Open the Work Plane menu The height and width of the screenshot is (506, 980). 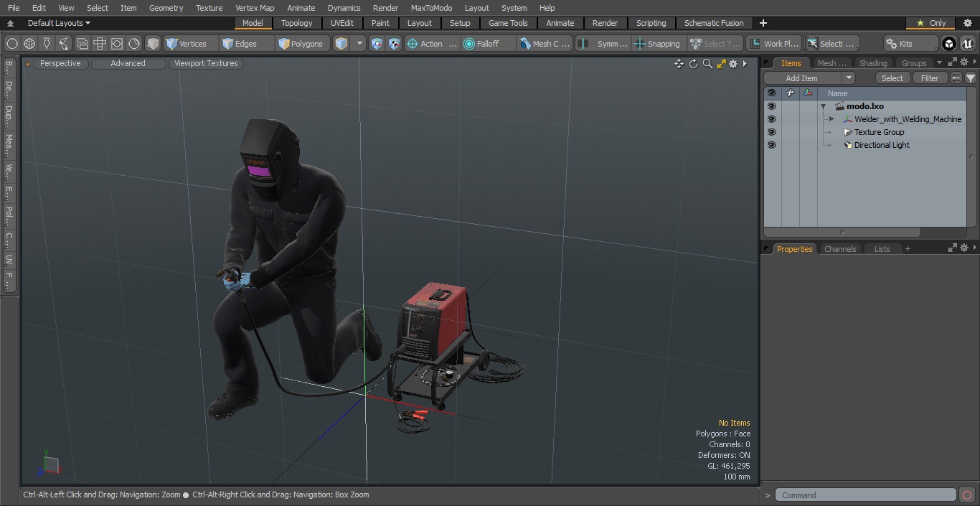773,44
